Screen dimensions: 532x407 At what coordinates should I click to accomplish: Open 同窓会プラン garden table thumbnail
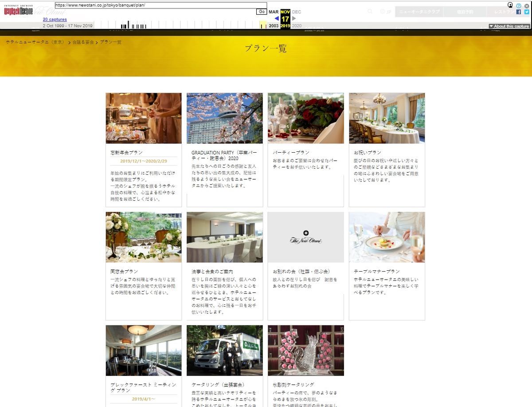pos(144,237)
